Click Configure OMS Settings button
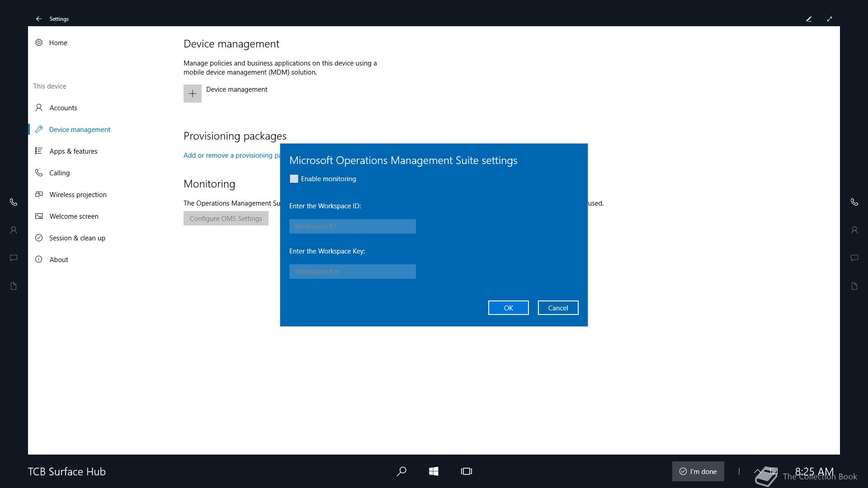 pos(226,218)
